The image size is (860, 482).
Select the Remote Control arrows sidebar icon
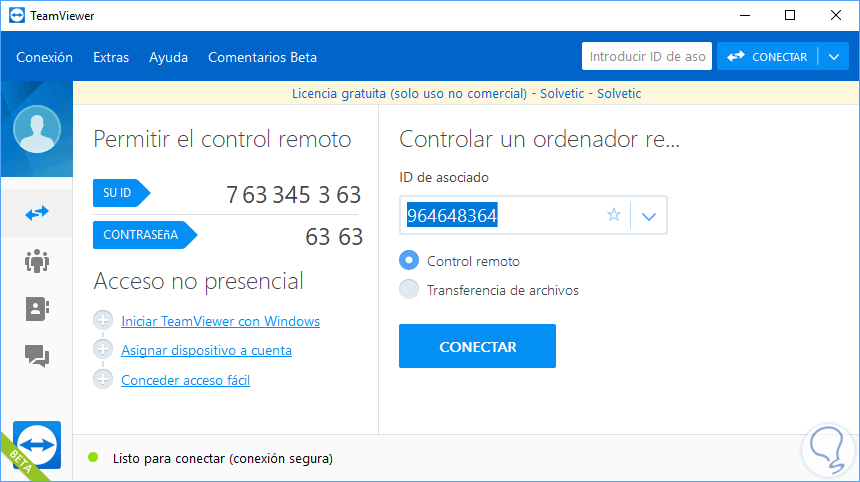37,213
